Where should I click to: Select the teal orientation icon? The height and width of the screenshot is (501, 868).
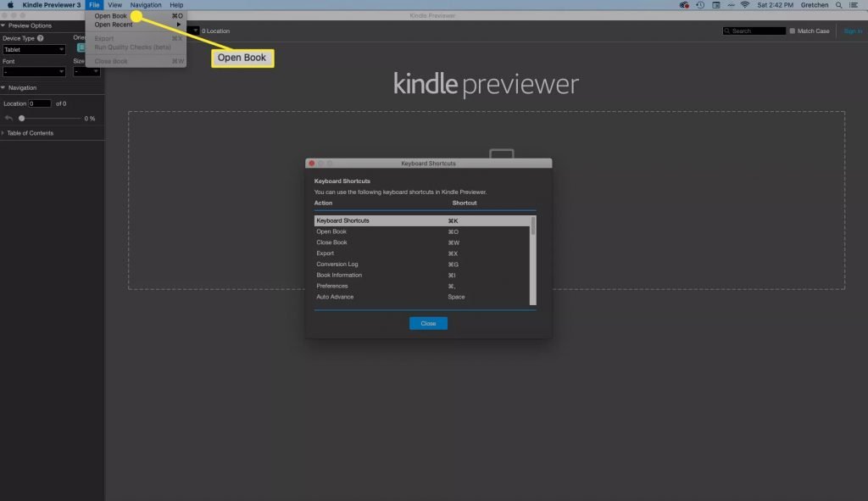(81, 47)
